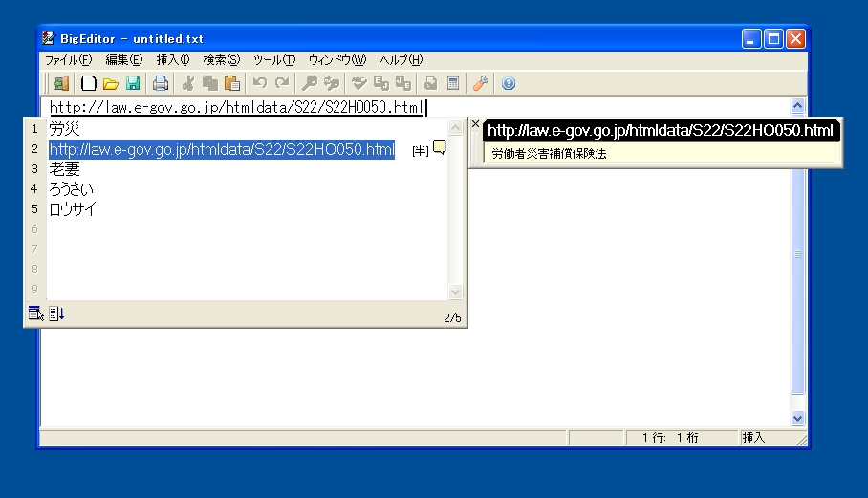Click the Copy toolbar icon
This screenshot has height=498, width=868.
tap(210, 83)
